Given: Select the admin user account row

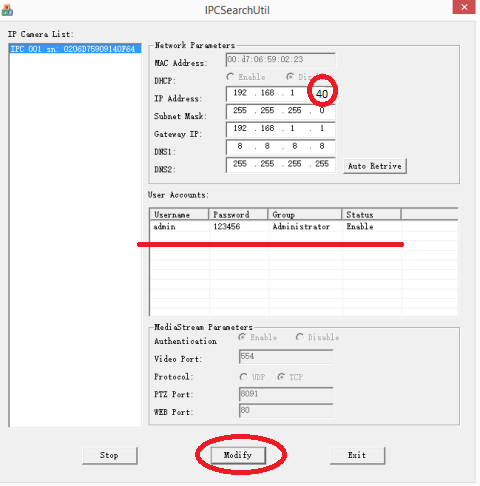Looking at the screenshot, I should click(303, 227).
